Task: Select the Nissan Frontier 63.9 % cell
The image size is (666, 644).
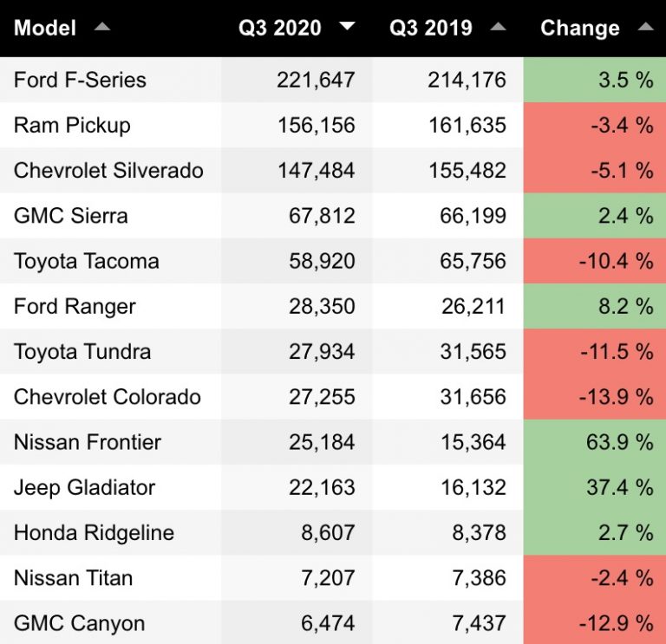Action: click(x=595, y=442)
